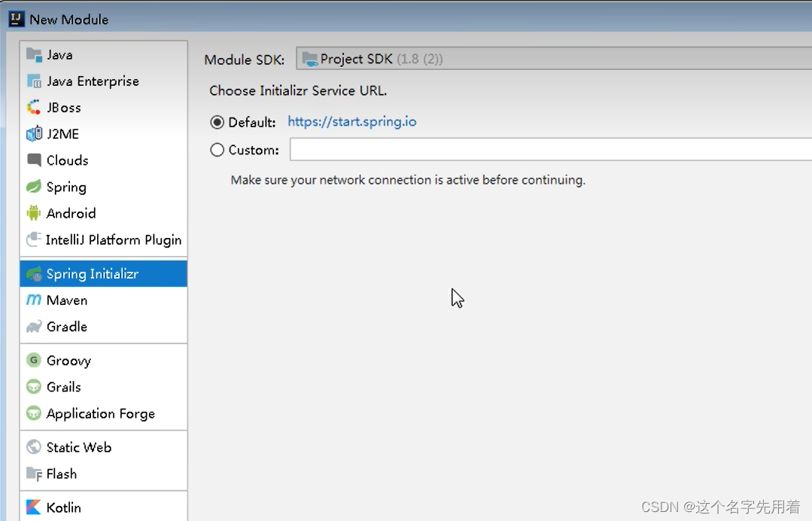Open the Module SDK dropdown

553,59
